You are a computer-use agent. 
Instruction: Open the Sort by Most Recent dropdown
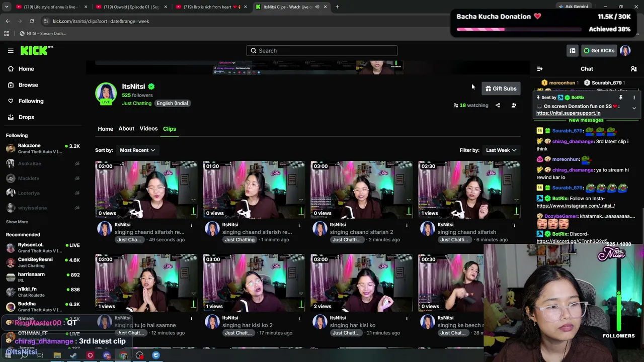[137, 150]
